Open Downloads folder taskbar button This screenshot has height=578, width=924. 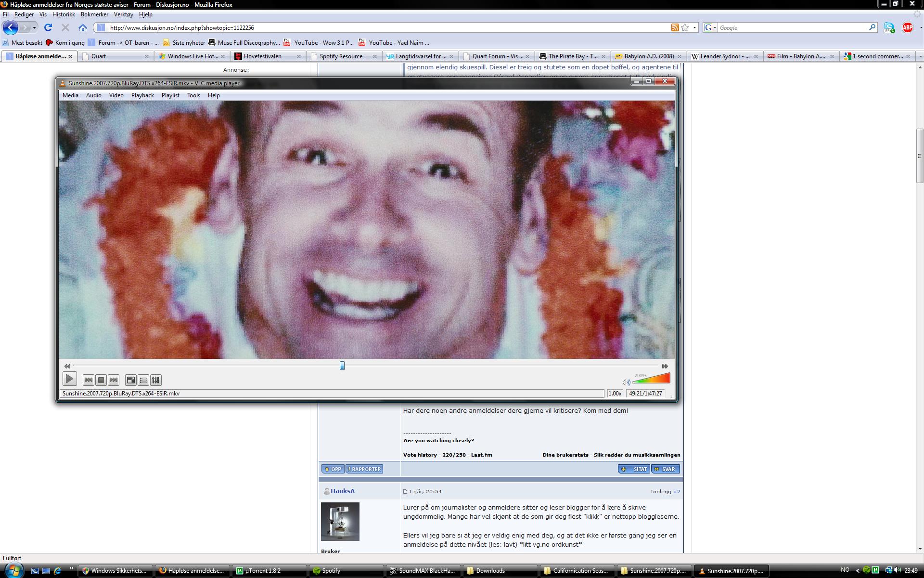tap(500, 571)
